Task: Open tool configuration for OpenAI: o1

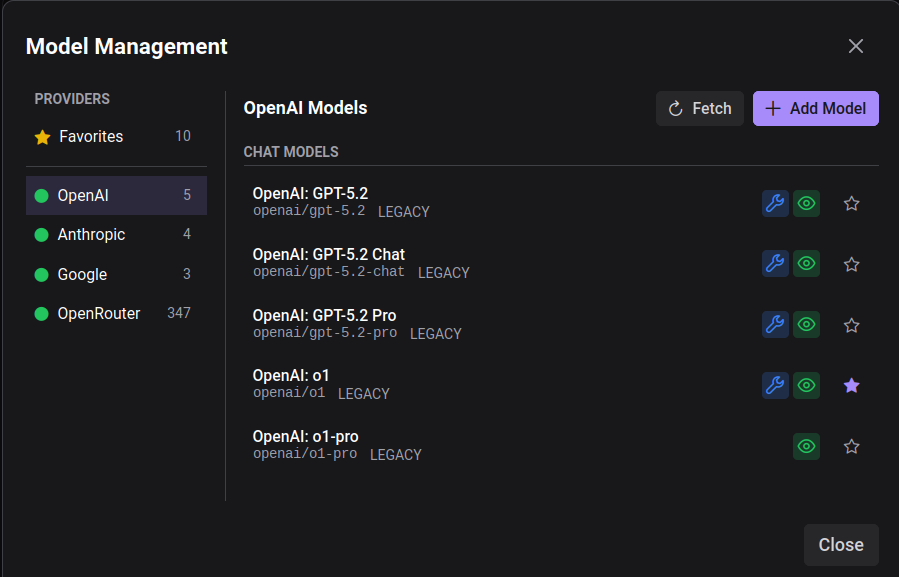Action: click(775, 385)
